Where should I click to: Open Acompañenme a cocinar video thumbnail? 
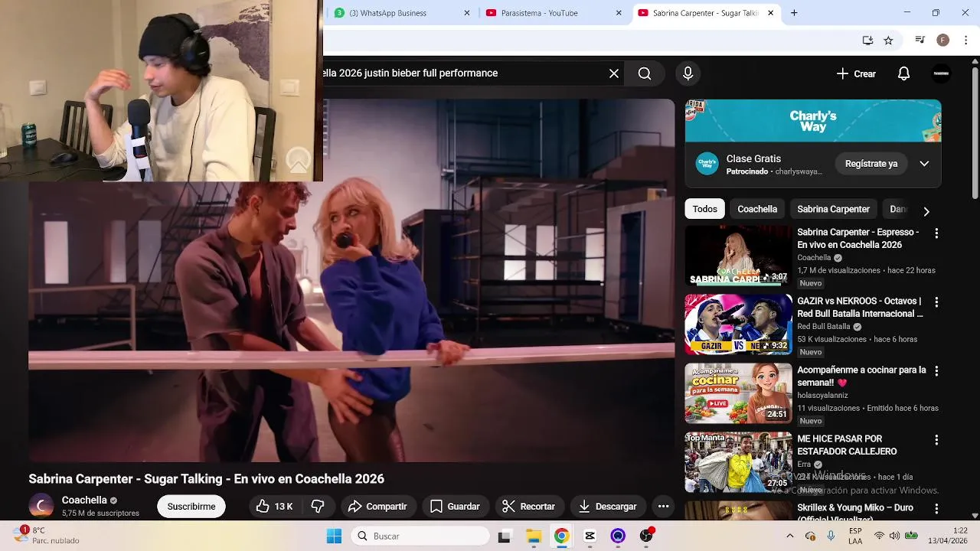coord(738,393)
